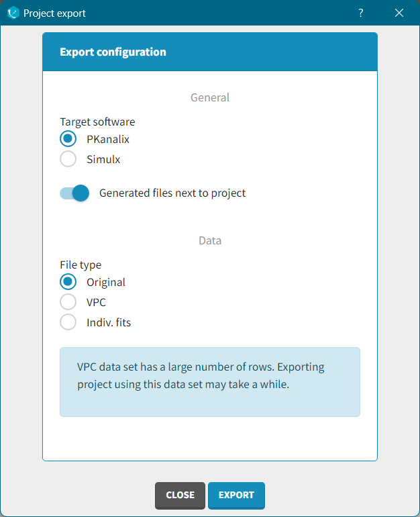Open help via the question mark icon

(x=360, y=13)
